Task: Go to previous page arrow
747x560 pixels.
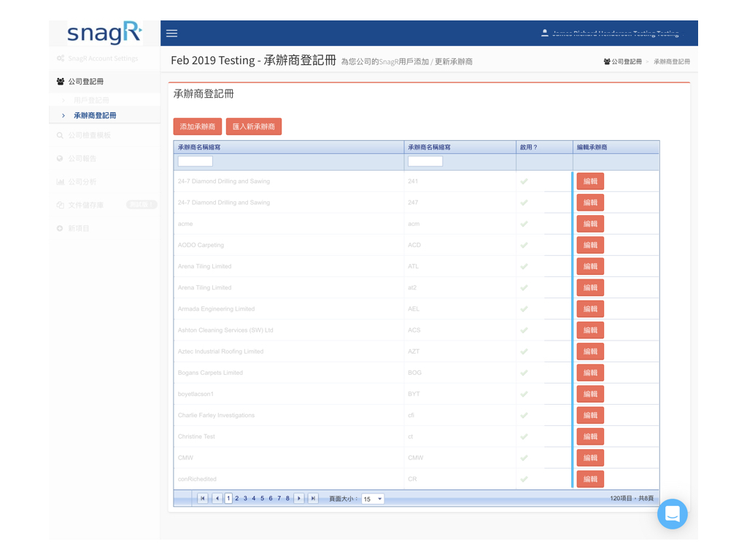Action: click(x=217, y=498)
